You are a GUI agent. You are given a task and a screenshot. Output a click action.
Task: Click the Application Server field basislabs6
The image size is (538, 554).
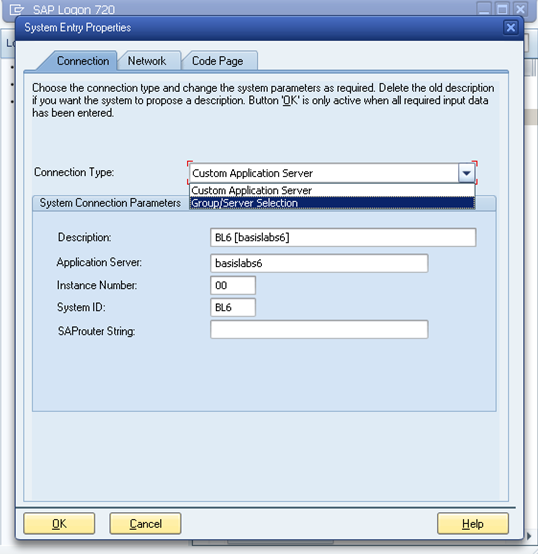(x=319, y=263)
